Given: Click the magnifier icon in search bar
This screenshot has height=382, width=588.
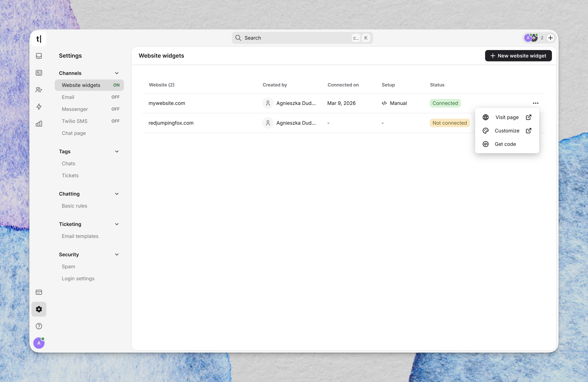Looking at the screenshot, I should [x=238, y=38].
